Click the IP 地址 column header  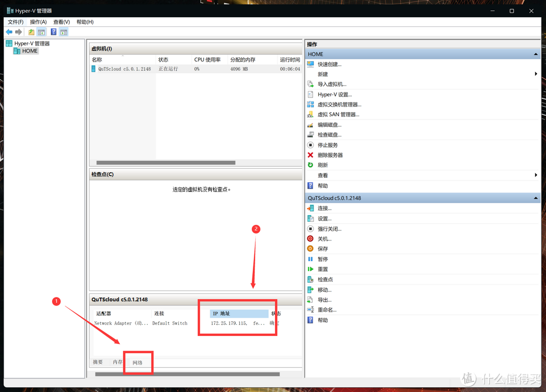[239, 313]
